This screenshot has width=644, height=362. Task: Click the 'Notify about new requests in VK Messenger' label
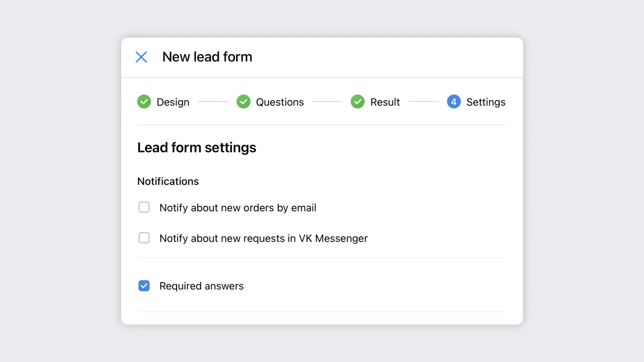263,238
